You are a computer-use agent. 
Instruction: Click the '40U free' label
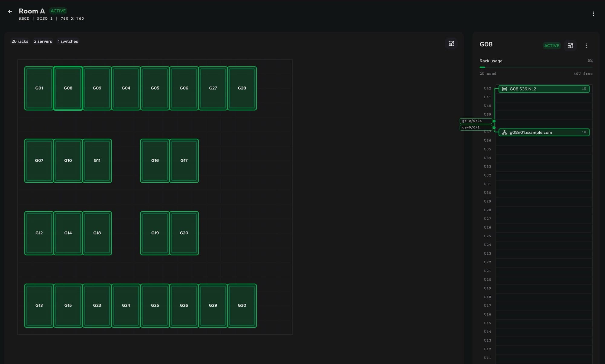(x=583, y=74)
